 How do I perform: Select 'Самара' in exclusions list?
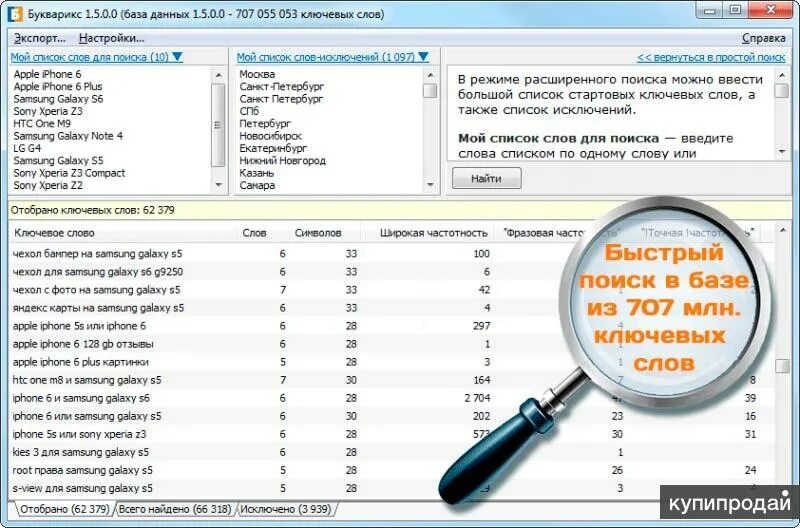tap(257, 185)
